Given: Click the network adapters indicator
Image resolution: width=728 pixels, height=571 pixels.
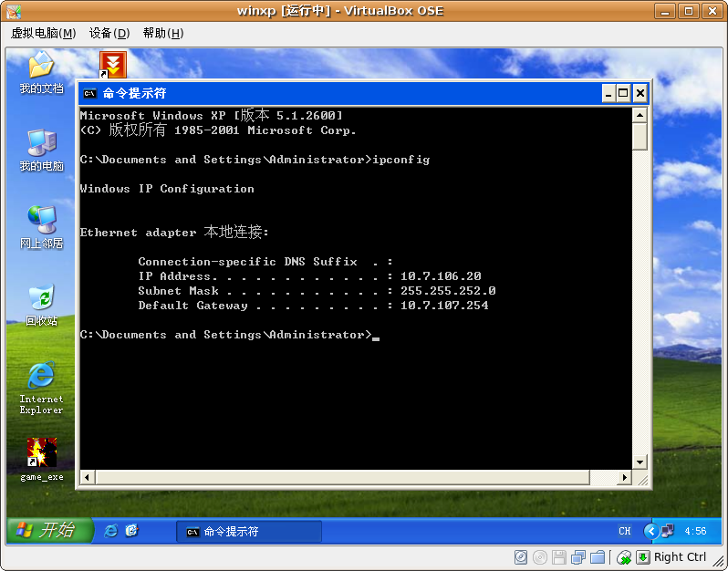Looking at the screenshot, I should (578, 557).
